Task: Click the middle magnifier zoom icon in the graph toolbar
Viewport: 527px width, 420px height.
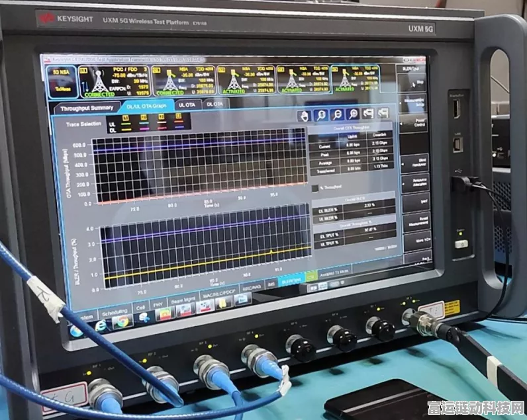Action: pos(337,114)
